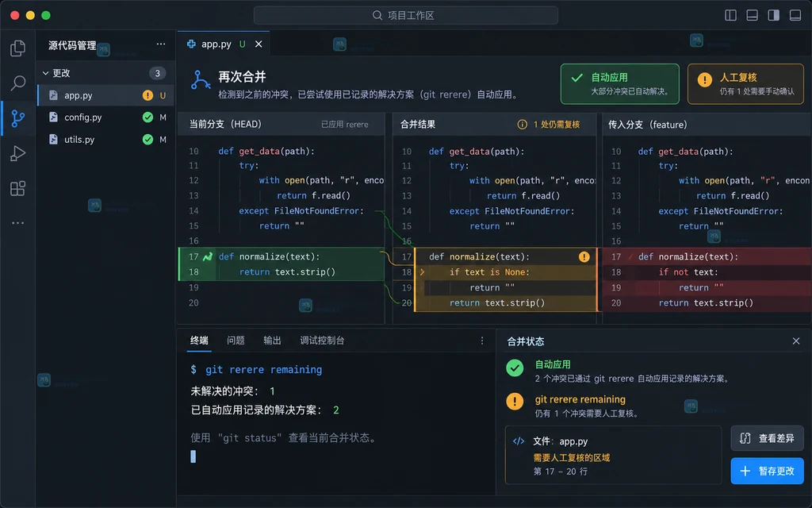Image resolution: width=812 pixels, height=508 pixels.
Task: Close the app.py editor tab
Action: (259, 44)
